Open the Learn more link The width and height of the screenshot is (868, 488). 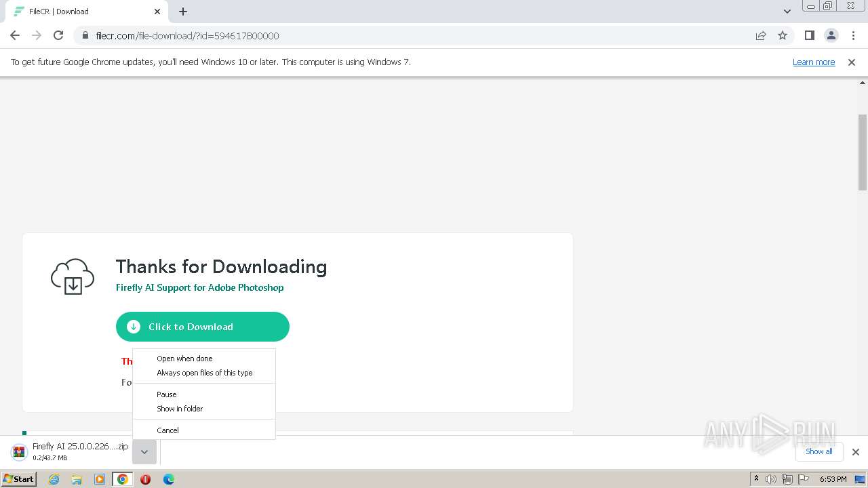coord(814,62)
